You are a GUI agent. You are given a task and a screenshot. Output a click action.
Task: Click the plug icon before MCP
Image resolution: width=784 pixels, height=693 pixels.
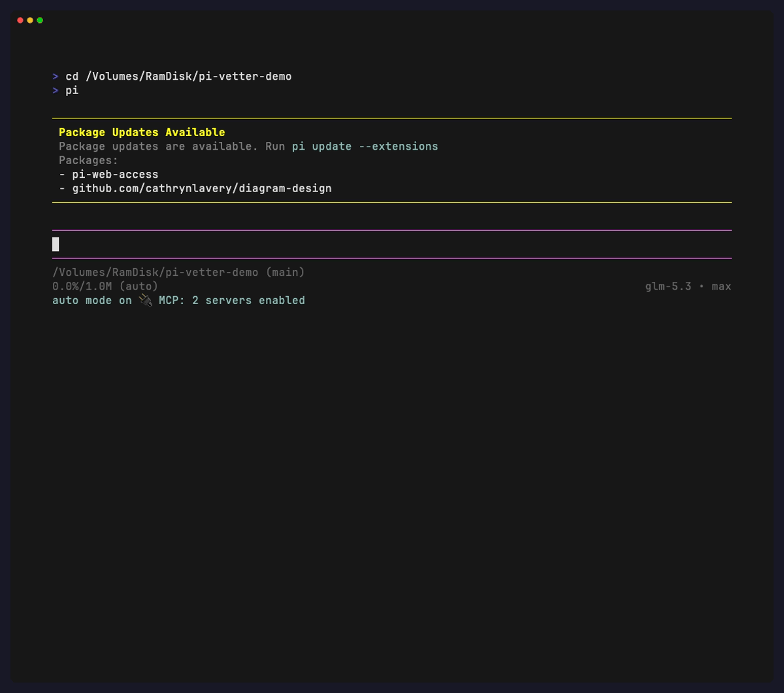click(145, 301)
